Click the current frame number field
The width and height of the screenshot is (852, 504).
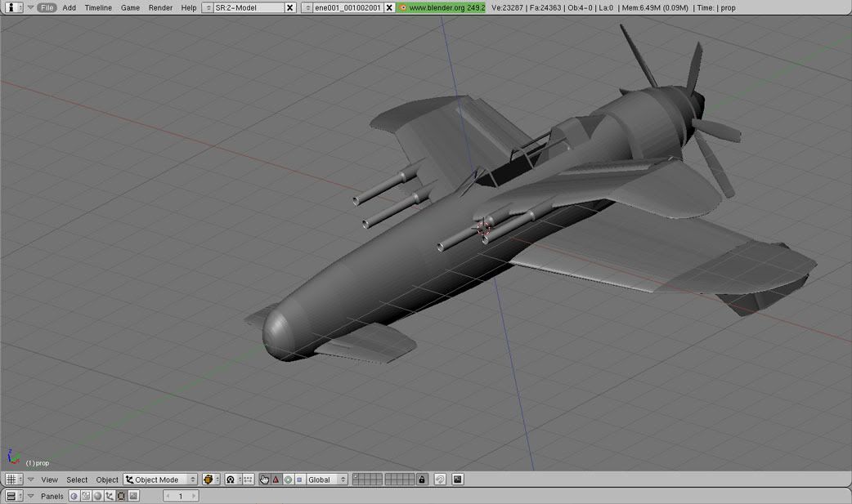(x=181, y=496)
